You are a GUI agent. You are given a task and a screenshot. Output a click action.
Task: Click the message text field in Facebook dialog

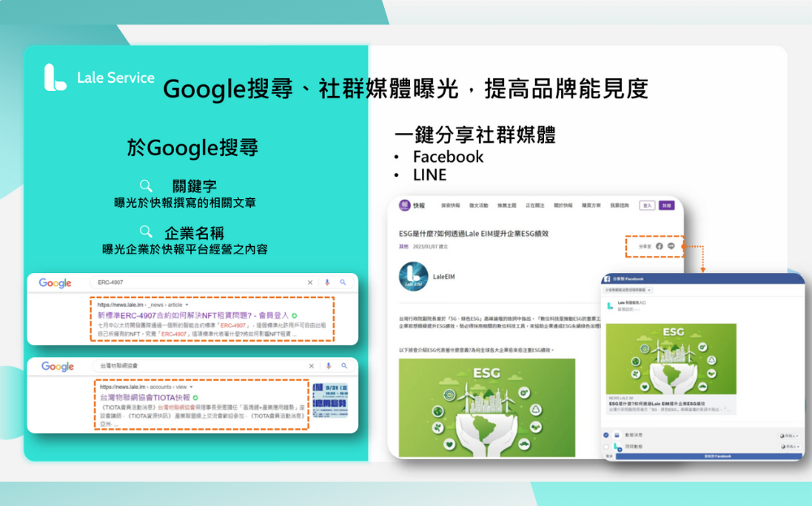(x=627, y=309)
